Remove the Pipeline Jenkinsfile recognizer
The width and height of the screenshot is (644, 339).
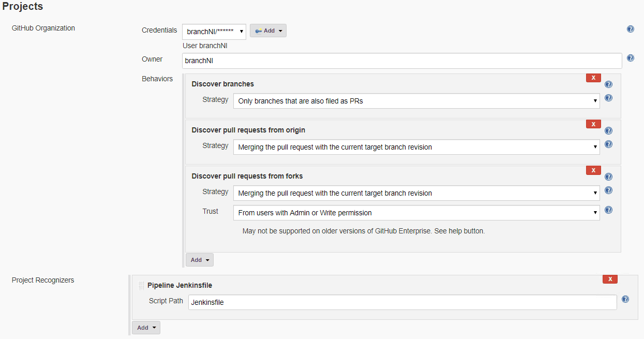[609, 279]
